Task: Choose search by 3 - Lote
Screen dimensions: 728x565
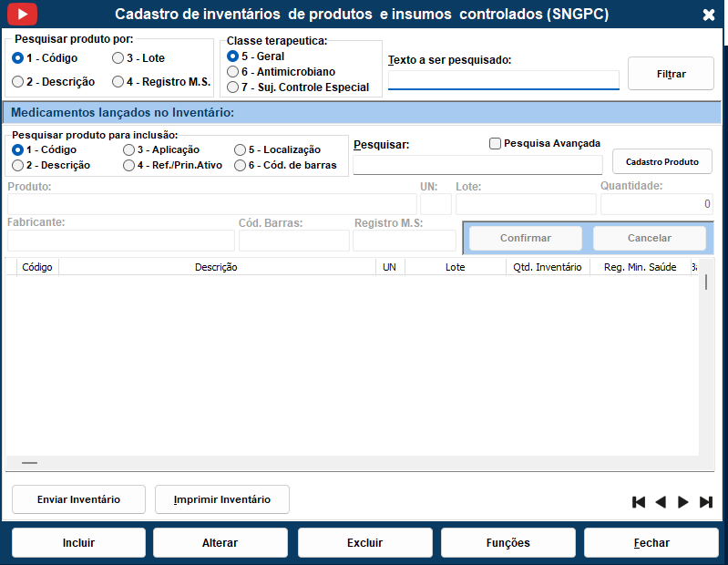Action: [x=118, y=58]
